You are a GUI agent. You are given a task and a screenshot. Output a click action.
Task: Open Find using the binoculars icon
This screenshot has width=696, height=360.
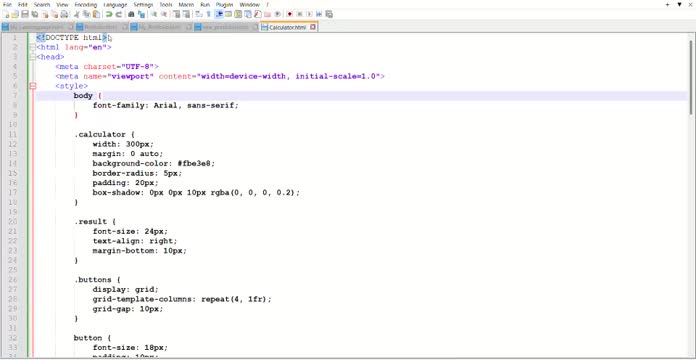pos(131,14)
